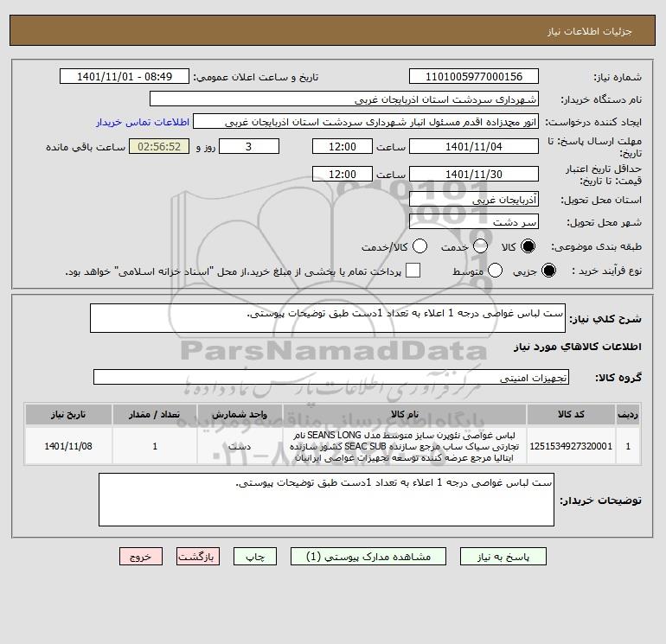
Task: Select the متوسط purchase type radio
Action: pyautogui.click(x=496, y=271)
